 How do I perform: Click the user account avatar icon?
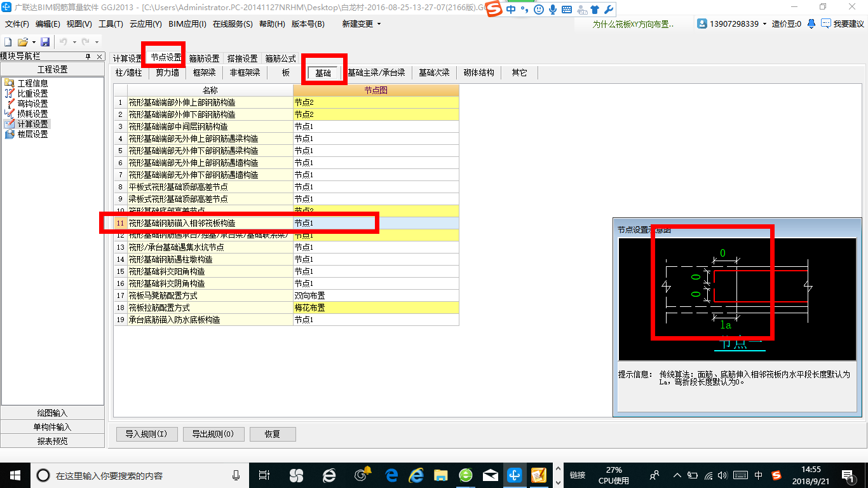click(x=702, y=24)
